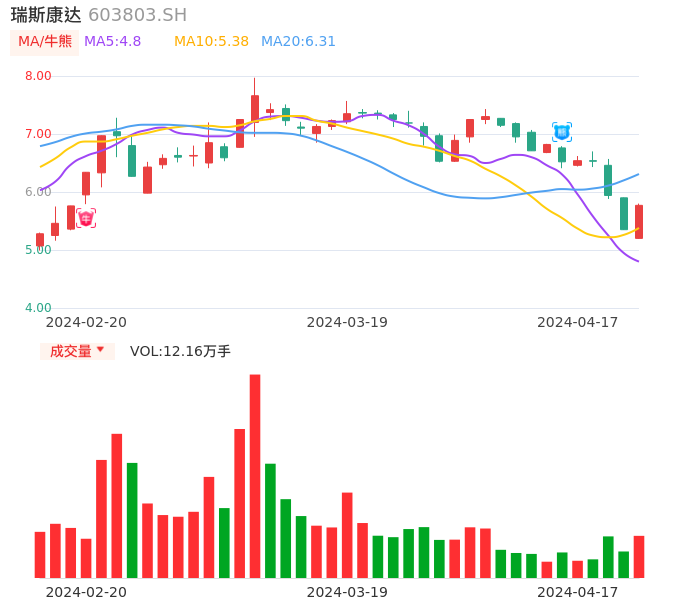Click the red bull signal marker icon
This screenshot has height=606, width=686.
pyautogui.click(x=86, y=218)
